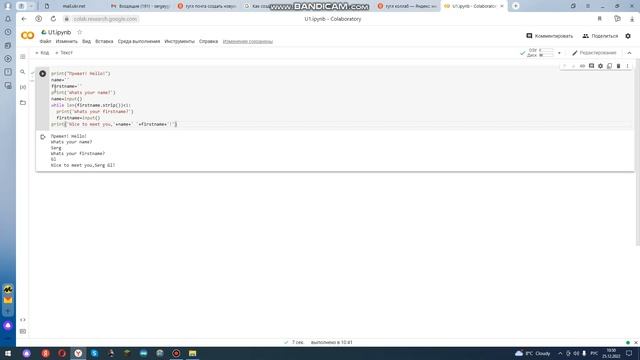Image resolution: width=640 pixels, height=360 pixels.
Task: Open the Редактирование mode dropdown
Action: click(x=594, y=53)
